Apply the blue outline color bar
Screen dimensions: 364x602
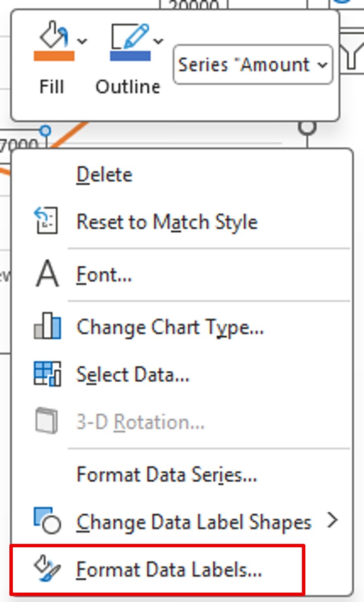pos(130,56)
